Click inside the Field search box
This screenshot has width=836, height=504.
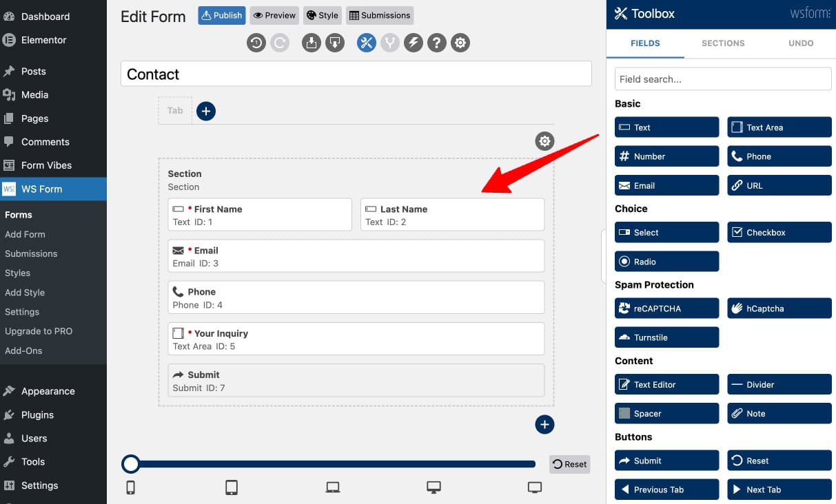(723, 78)
